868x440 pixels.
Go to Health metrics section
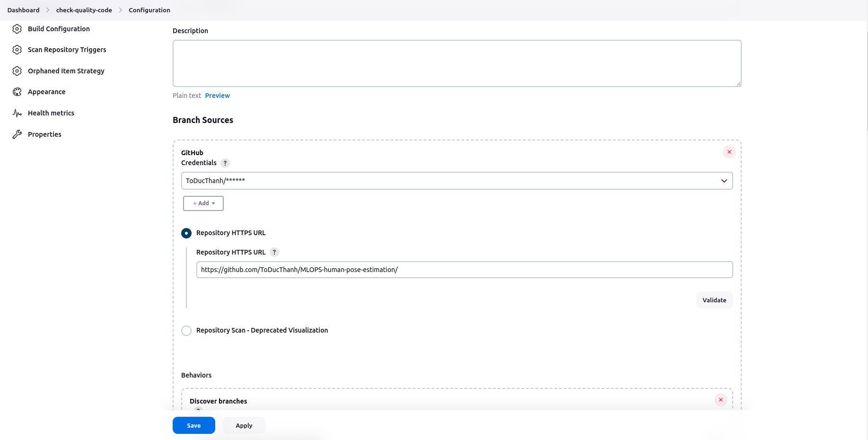click(51, 113)
